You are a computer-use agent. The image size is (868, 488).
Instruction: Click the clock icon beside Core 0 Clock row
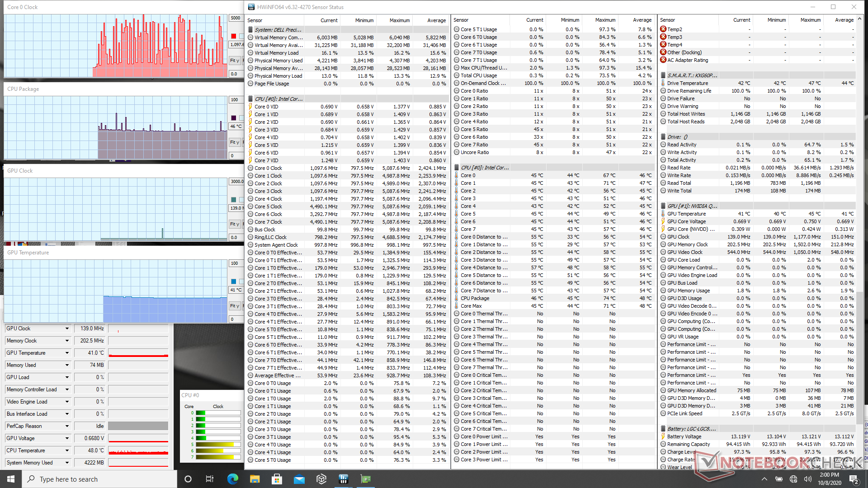click(x=250, y=168)
